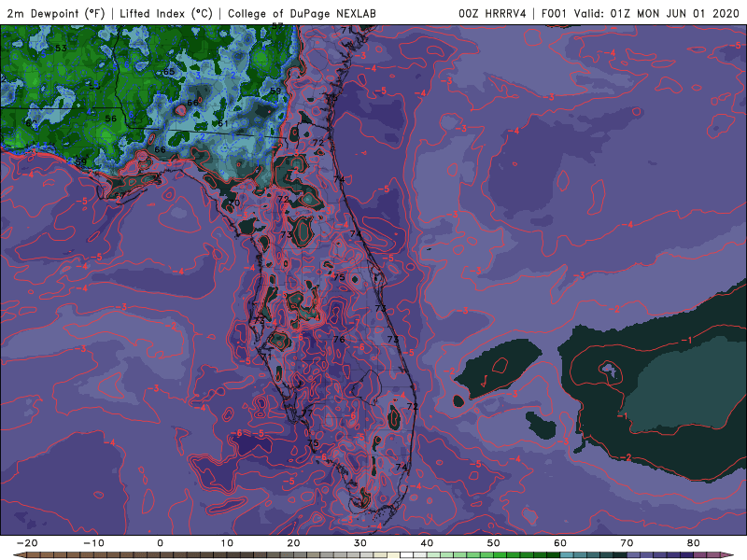Click the '70' color scale label
This screenshot has width=747, height=560.
pos(627,543)
